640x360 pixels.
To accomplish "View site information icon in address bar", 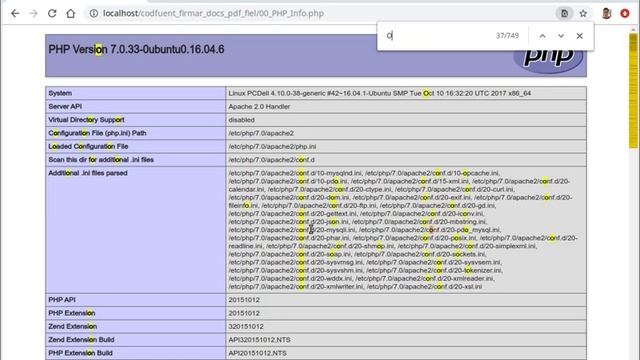I will (x=94, y=13).
